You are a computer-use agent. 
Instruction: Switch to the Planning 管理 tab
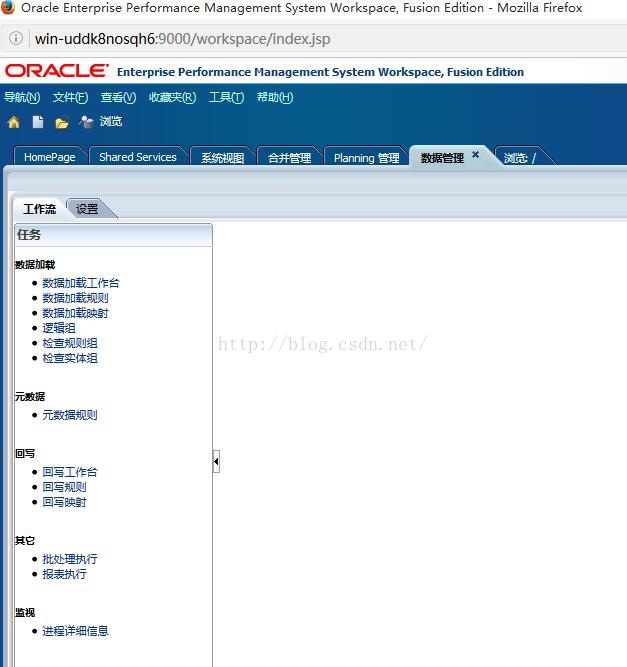click(x=366, y=158)
